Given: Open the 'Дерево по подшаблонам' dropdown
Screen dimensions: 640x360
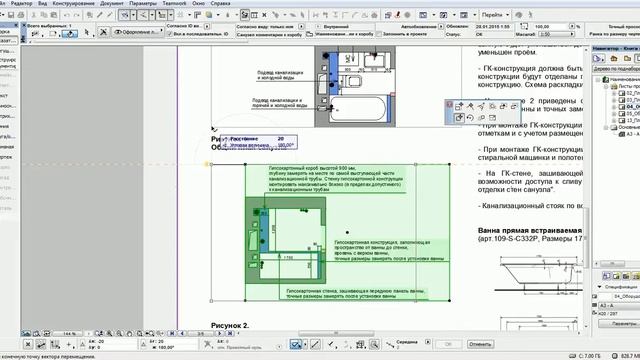Looking at the screenshot, I should coord(616,69).
